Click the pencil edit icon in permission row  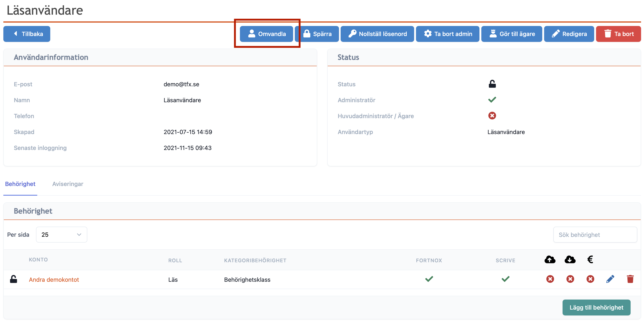610,279
